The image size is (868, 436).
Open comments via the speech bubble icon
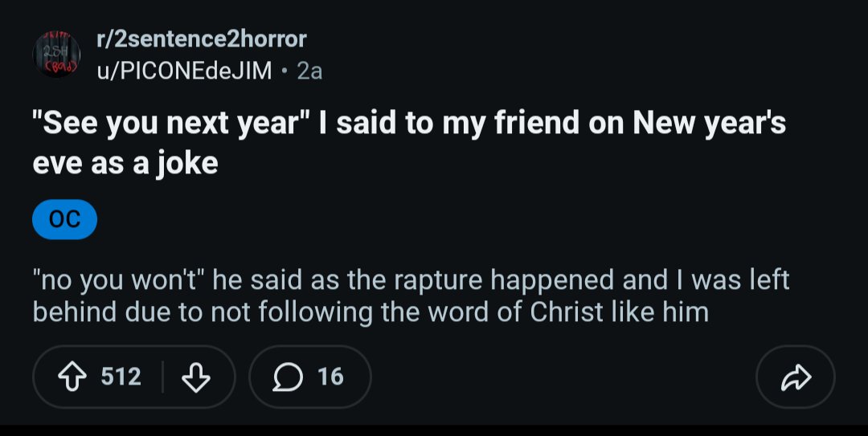[x=288, y=377]
